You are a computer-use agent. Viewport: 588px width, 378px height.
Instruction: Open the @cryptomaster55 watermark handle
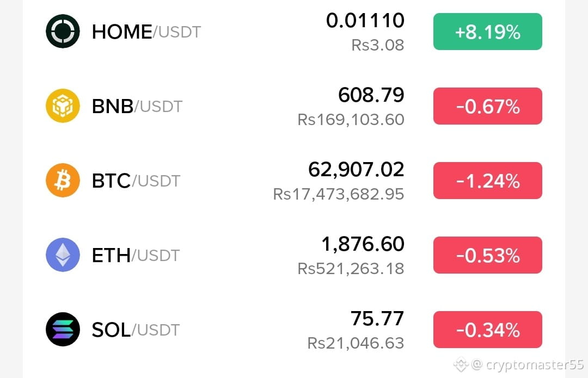click(527, 364)
